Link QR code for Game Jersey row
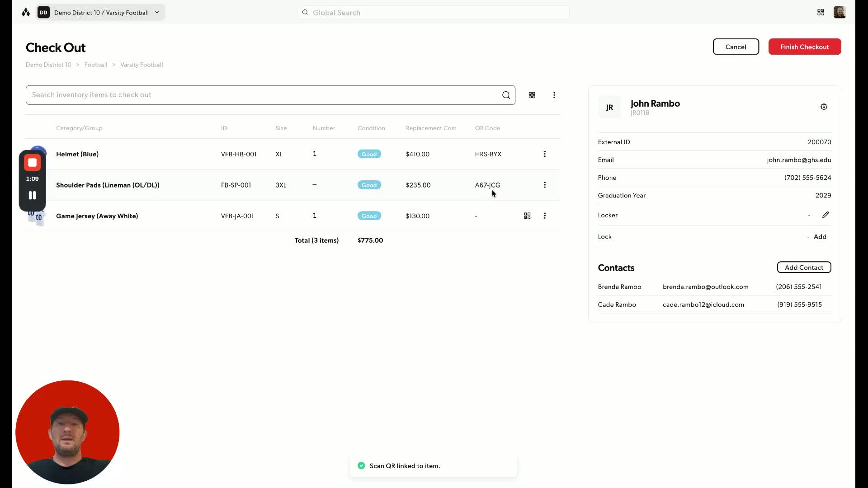Screen dimensions: 868x488 (527, 216)
